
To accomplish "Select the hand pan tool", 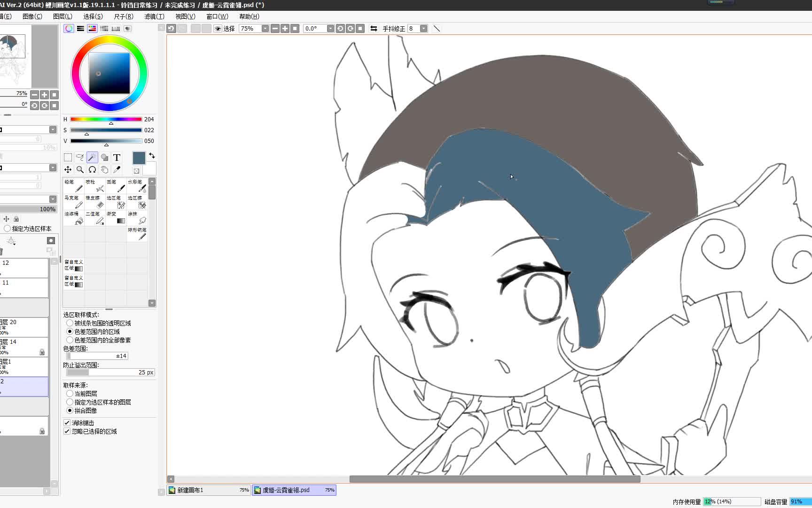I will 104,170.
